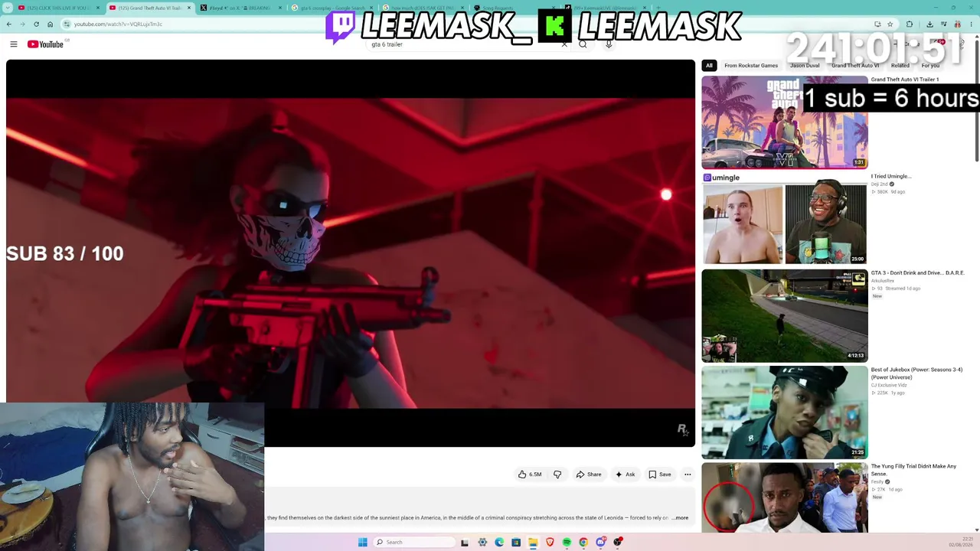The width and height of the screenshot is (980, 551).
Task: Open 'GTA 3 - Don't Drink and Drive' title
Action: tap(917, 273)
